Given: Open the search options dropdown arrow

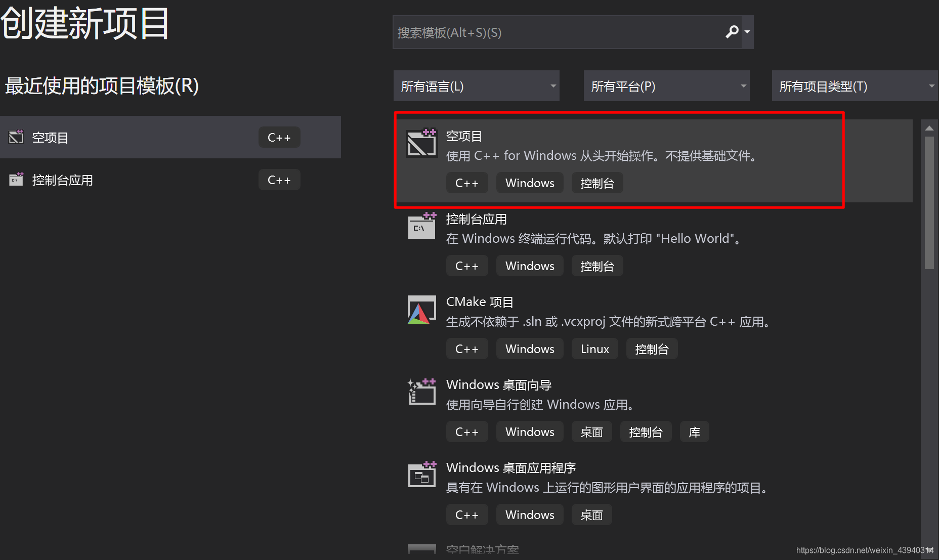Looking at the screenshot, I should tap(747, 32).
